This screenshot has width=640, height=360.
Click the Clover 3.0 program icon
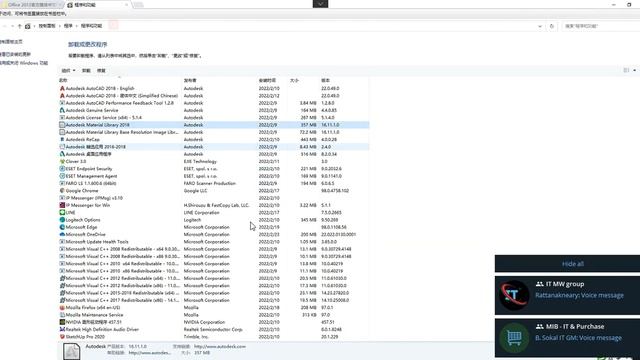62,162
